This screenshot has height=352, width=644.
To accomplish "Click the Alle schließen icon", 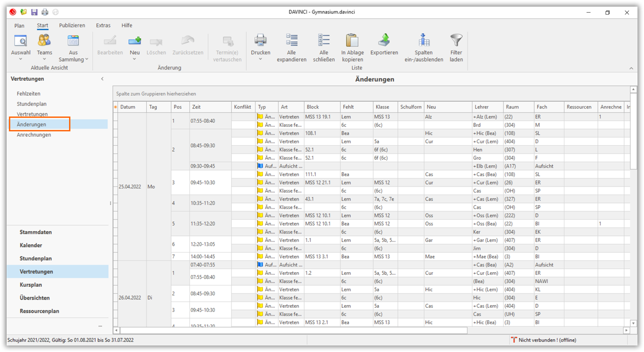I will click(323, 40).
